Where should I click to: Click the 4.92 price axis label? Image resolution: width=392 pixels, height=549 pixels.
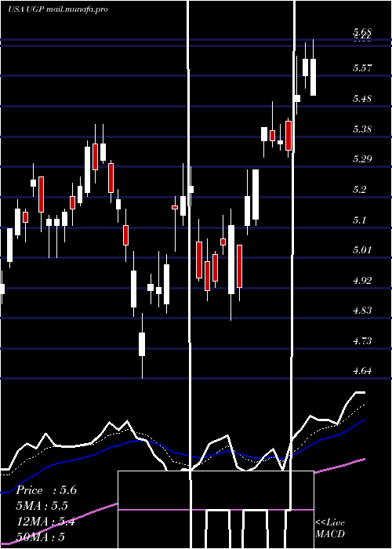point(362,281)
